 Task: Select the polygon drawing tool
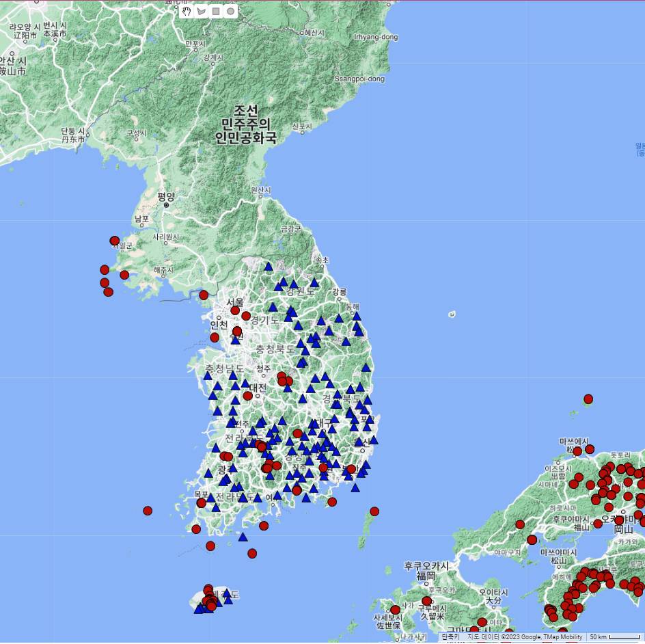pyautogui.click(x=201, y=11)
